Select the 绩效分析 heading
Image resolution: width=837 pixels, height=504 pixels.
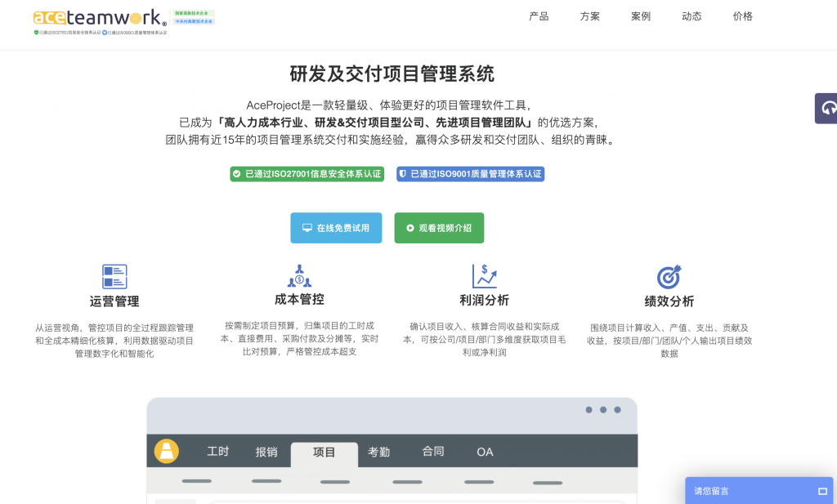pyautogui.click(x=669, y=301)
